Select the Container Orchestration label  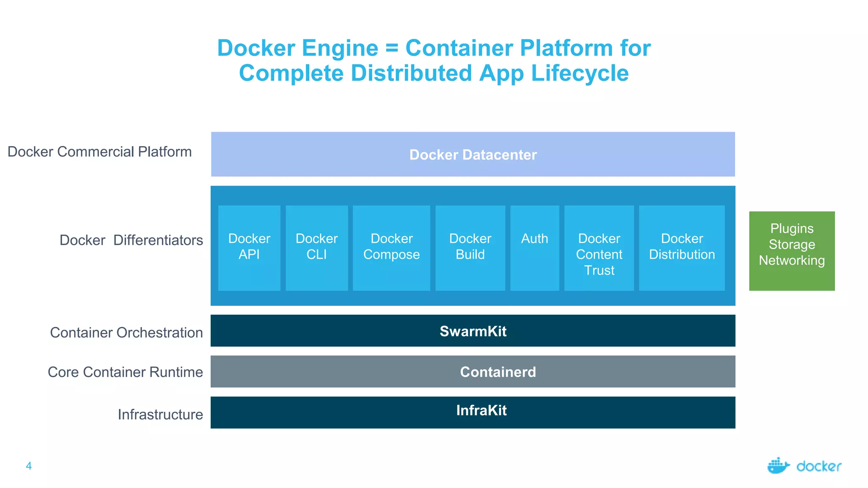[x=126, y=333]
